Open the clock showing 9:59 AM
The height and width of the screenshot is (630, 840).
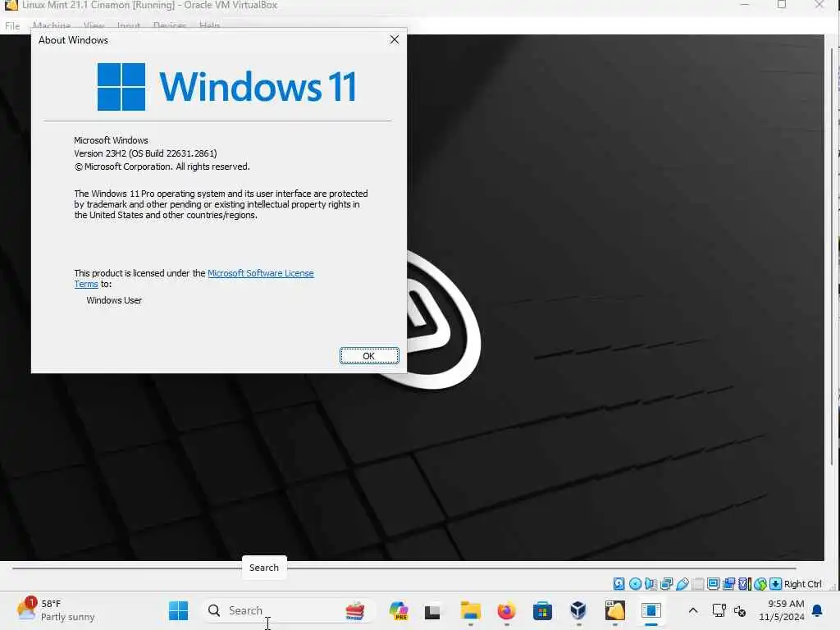click(781, 610)
